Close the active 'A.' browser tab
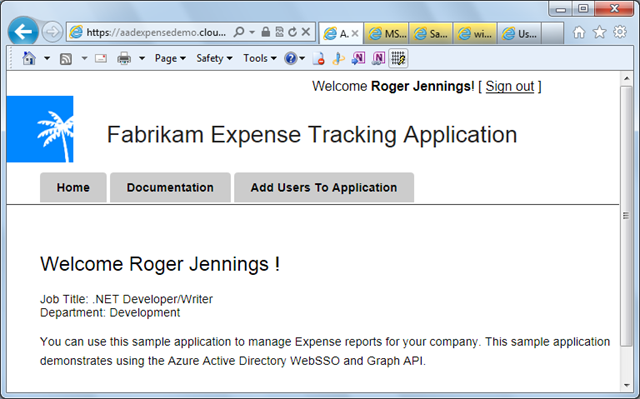640x399 pixels. coord(355,33)
